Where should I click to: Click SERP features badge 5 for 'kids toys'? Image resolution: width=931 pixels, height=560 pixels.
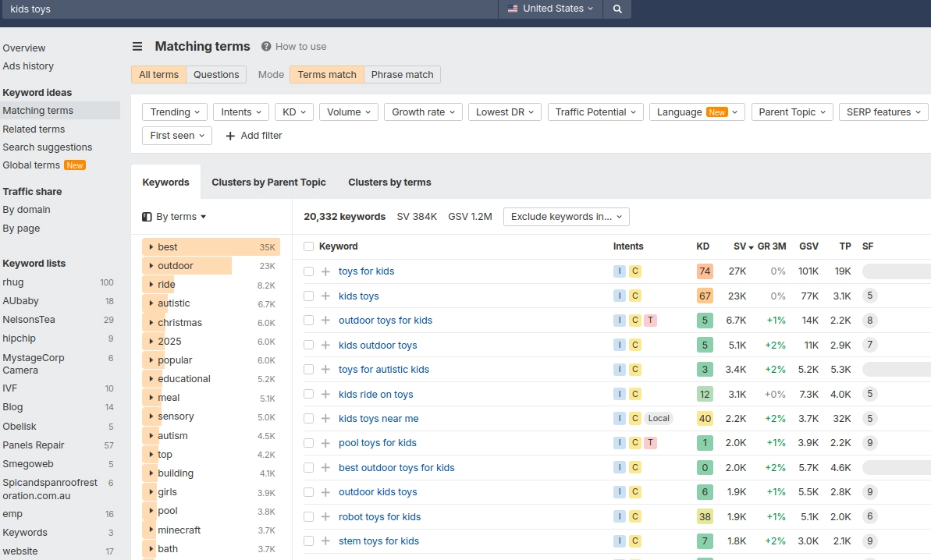click(870, 296)
